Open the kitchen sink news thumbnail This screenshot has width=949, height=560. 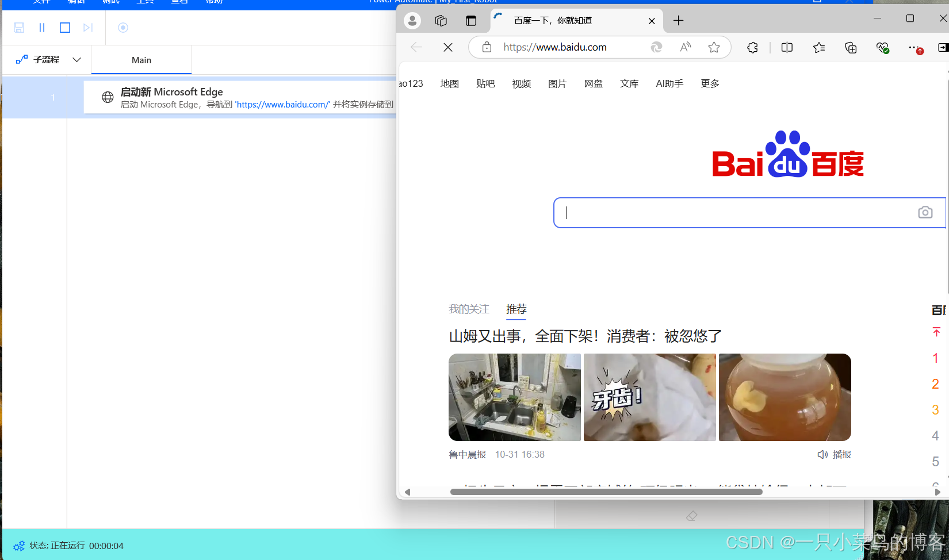[515, 397]
